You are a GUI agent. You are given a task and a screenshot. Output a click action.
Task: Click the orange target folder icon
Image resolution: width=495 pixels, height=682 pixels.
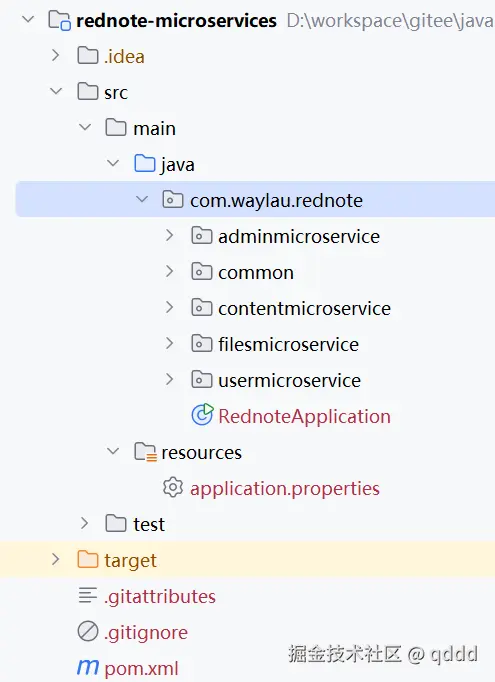pos(88,559)
